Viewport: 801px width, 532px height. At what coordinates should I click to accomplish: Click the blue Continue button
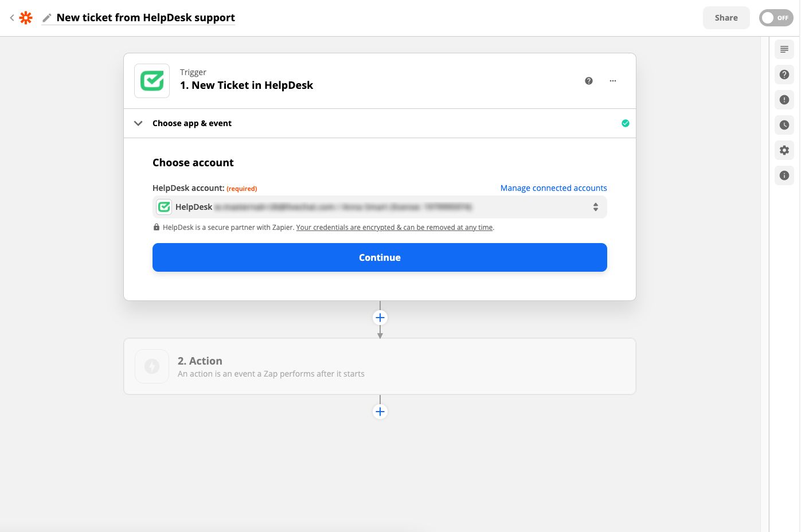pyautogui.click(x=380, y=257)
